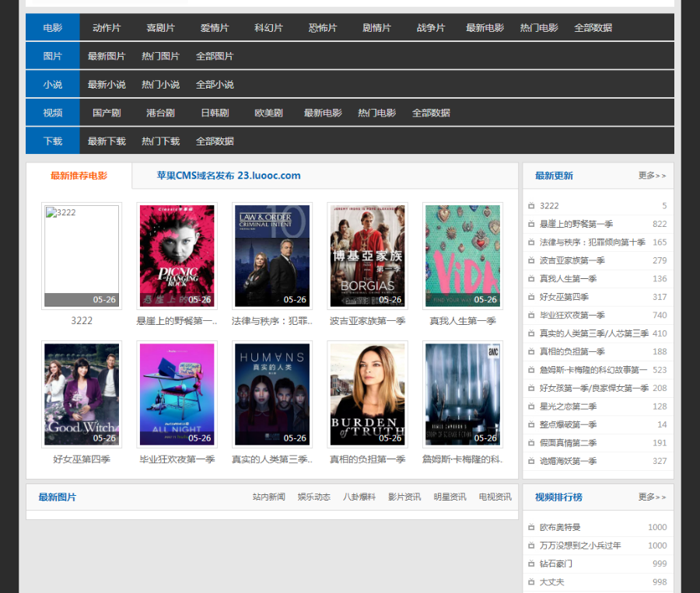
Task: Browse 港台剧 videos
Action: (x=161, y=113)
